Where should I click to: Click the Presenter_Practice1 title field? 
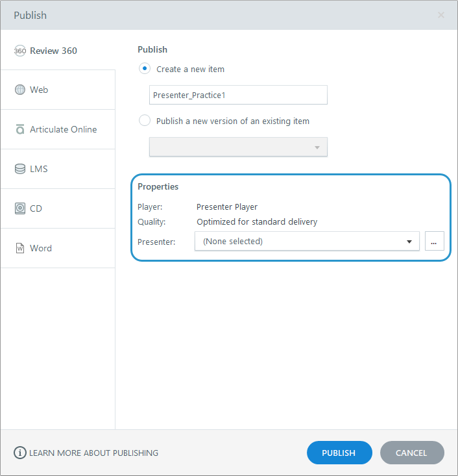click(x=238, y=95)
